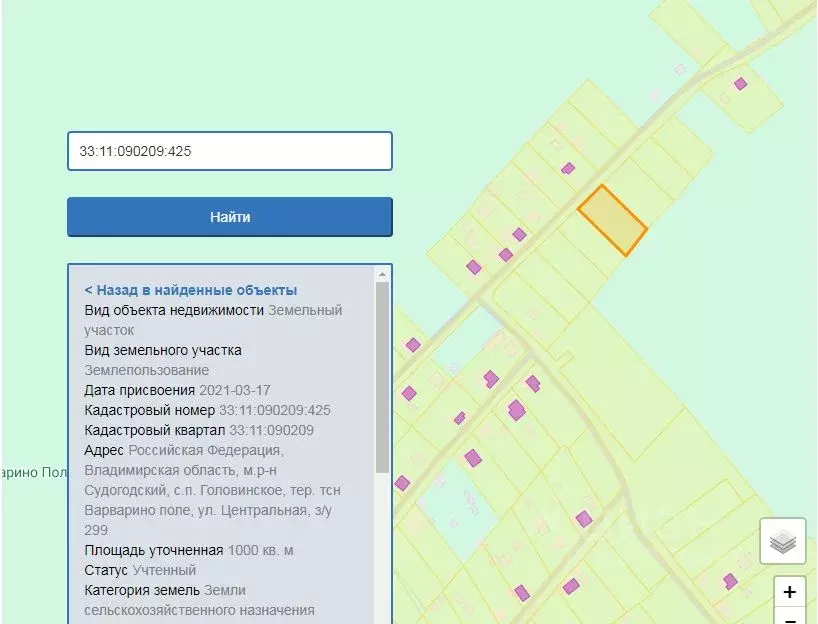This screenshot has width=818, height=624.
Task: Click the area value 1000 кв. м
Action: (x=260, y=550)
